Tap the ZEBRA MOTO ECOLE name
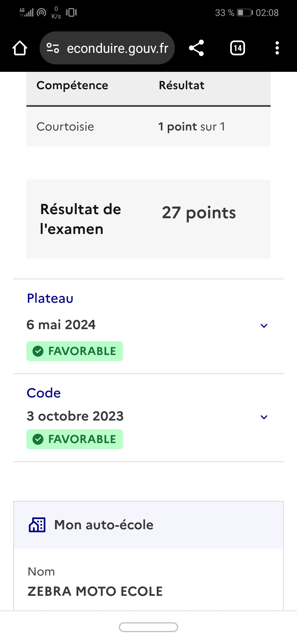 95,591
